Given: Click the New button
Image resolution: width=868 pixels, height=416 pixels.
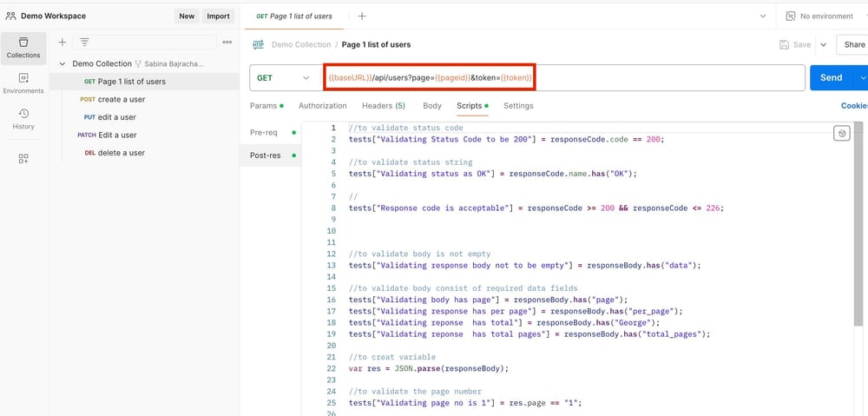Looking at the screenshot, I should tap(187, 16).
